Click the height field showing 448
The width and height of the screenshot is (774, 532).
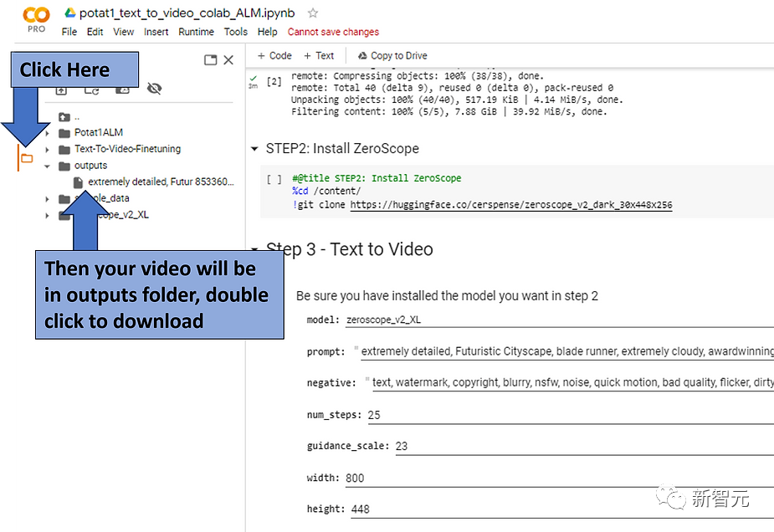pos(562,509)
